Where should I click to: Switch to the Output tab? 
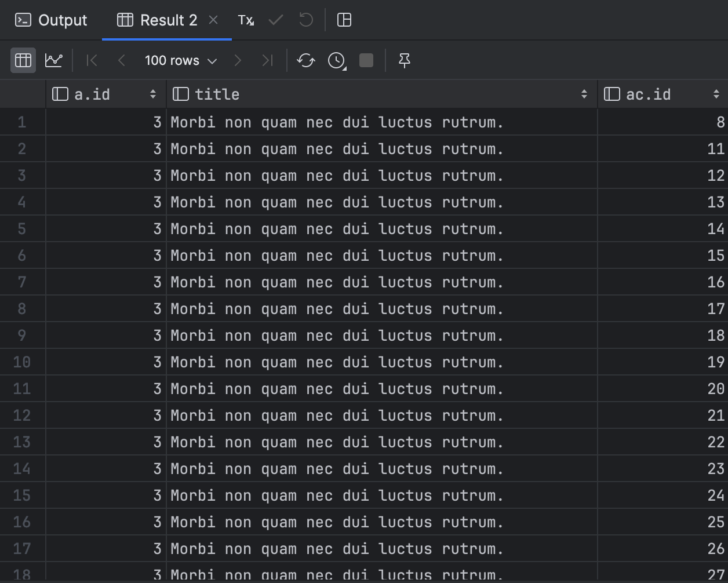point(51,20)
